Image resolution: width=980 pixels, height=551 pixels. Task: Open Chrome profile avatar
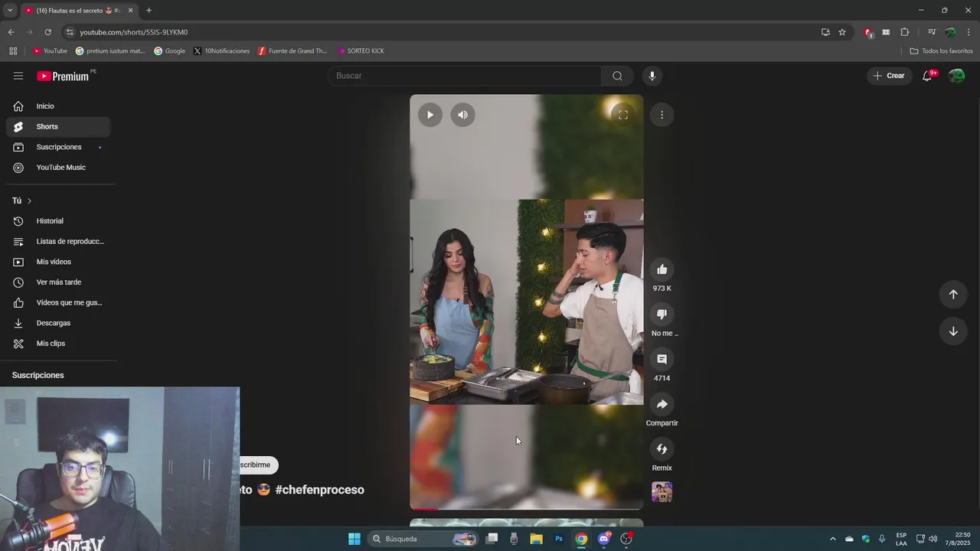[950, 32]
